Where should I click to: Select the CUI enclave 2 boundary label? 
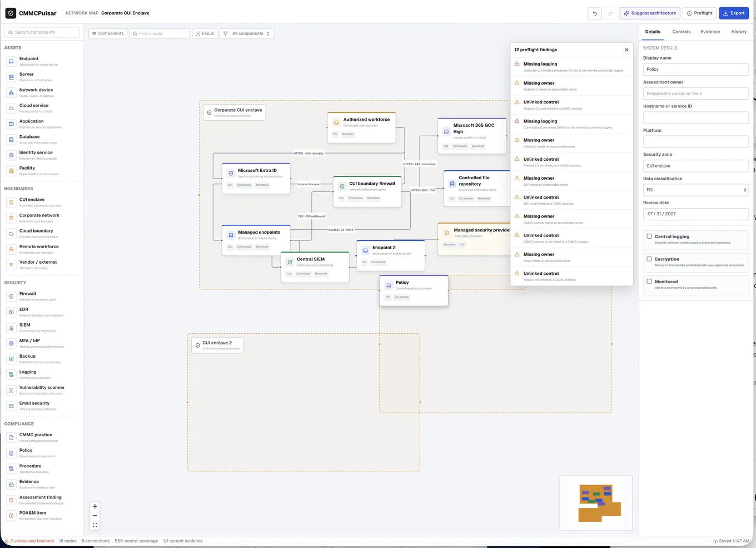217,345
